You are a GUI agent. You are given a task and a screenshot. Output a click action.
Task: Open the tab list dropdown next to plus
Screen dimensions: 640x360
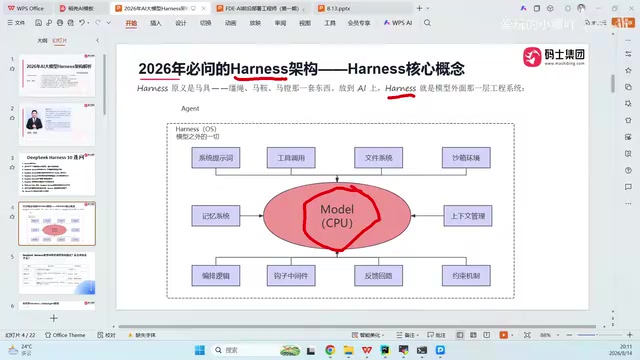pyautogui.click(x=428, y=8)
